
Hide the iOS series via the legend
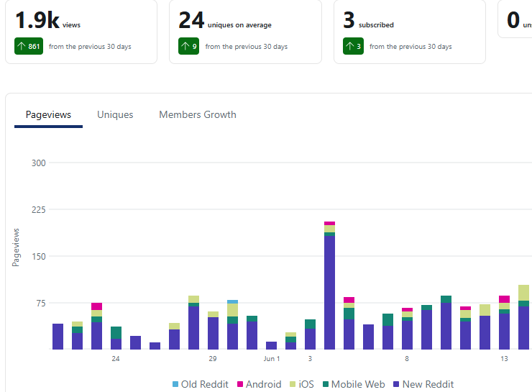[x=303, y=384]
